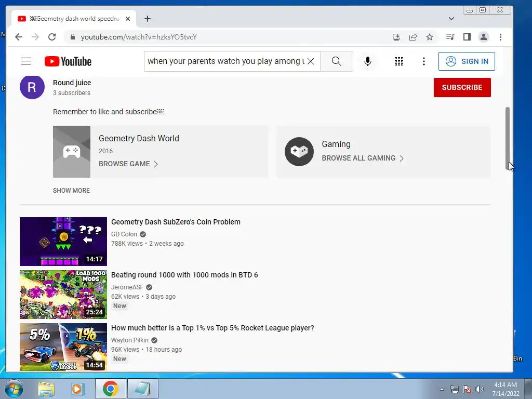Viewport: 532px width, 399px height.
Task: Open Chrome three-dot menu
Action: click(x=500, y=37)
